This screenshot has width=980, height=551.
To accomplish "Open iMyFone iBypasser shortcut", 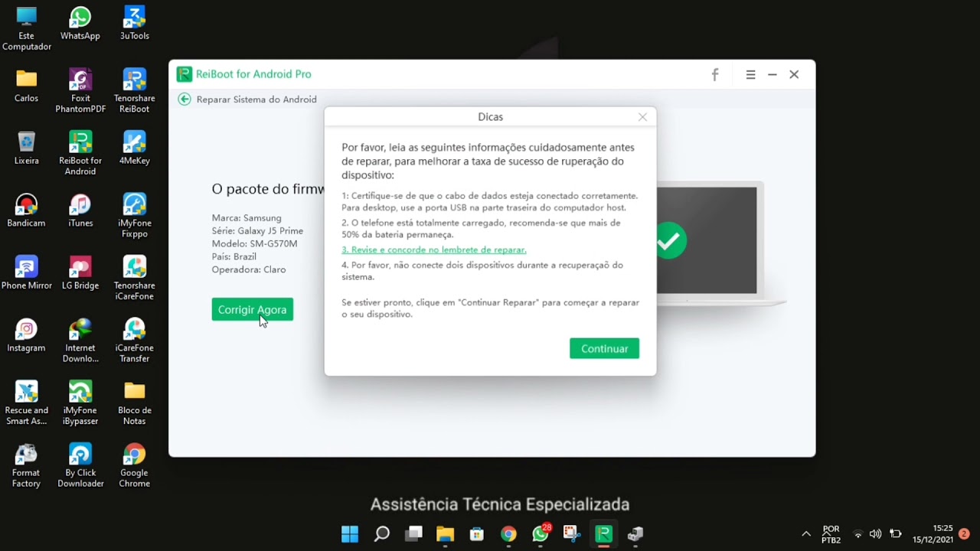I will click(x=80, y=403).
